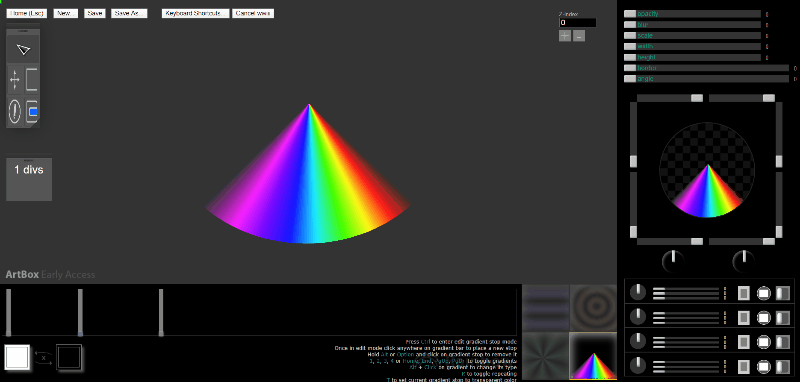800x382 pixels.
Task: Toggle the square frame icon, third shadow row
Action: tap(744, 341)
